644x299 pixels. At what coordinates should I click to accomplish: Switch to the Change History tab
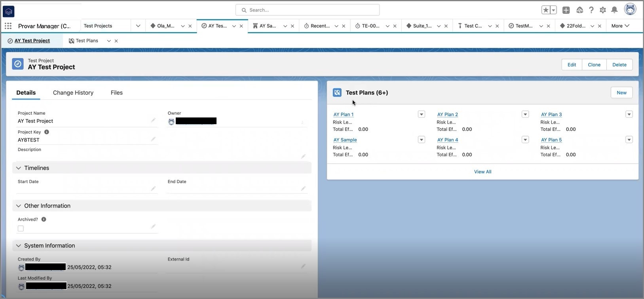[x=73, y=93]
